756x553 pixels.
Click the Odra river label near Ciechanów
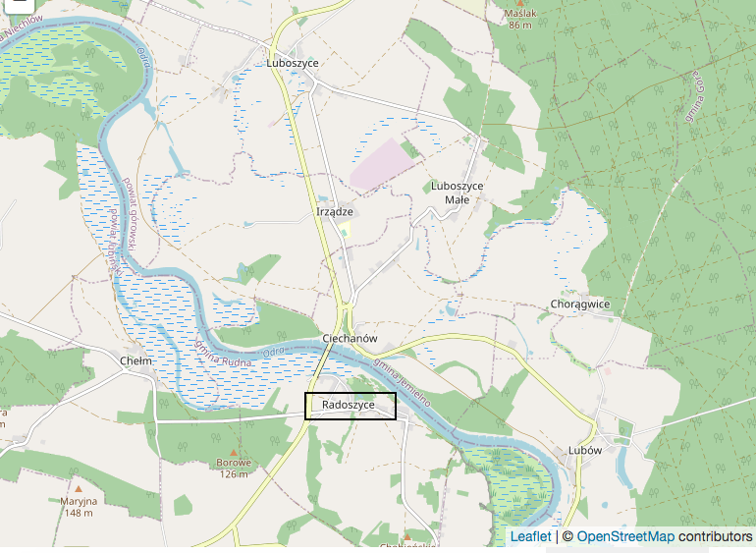point(272,353)
